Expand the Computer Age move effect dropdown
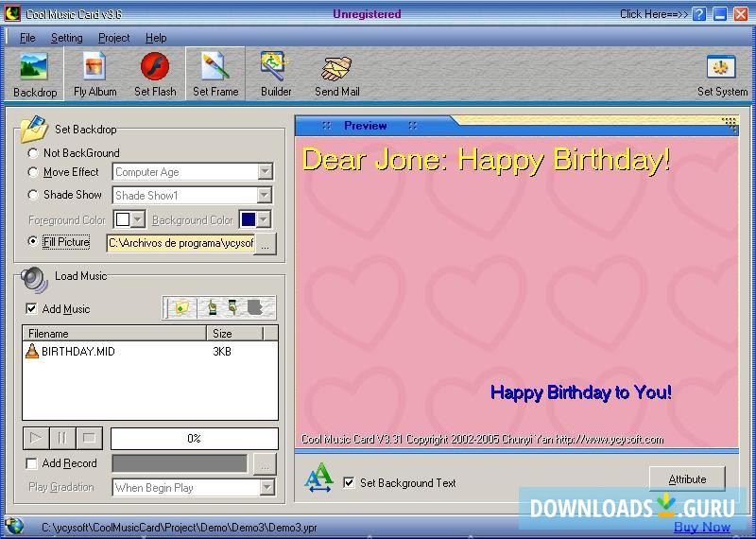Screen dimensions: 756x539 265,172
